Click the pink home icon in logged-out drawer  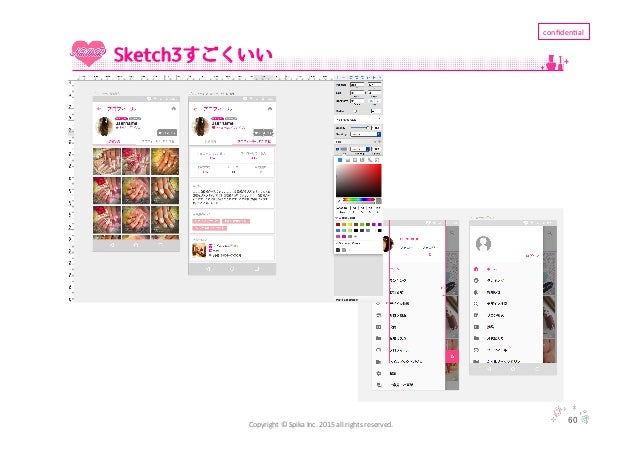pyautogui.click(x=476, y=269)
